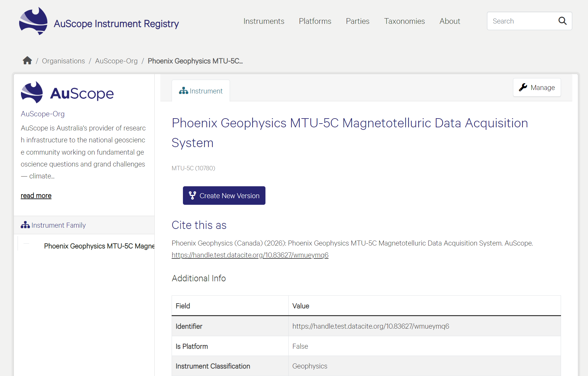The width and height of the screenshot is (588, 376).
Task: Click the MTU-5C (10780) model text
Action: pyautogui.click(x=193, y=168)
